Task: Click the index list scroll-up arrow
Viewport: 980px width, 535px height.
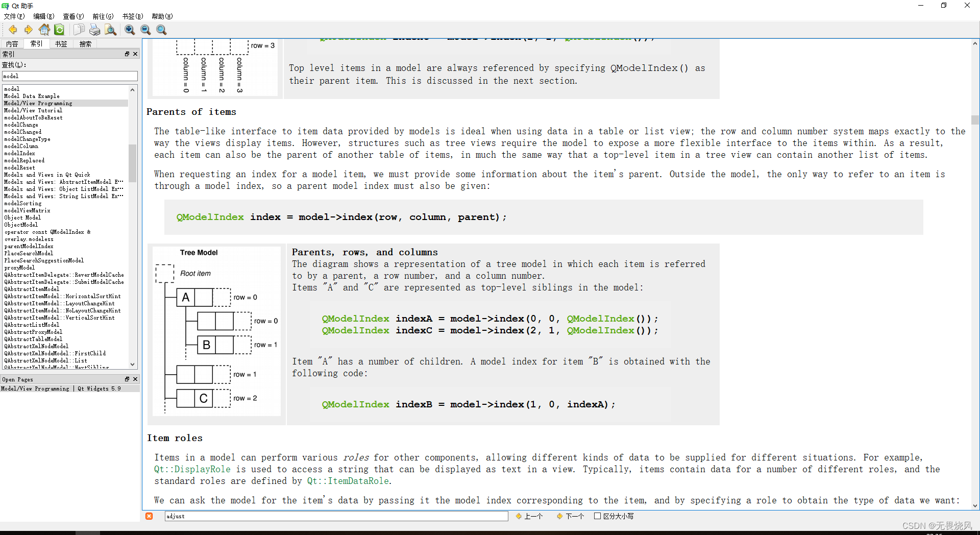Action: [x=133, y=90]
